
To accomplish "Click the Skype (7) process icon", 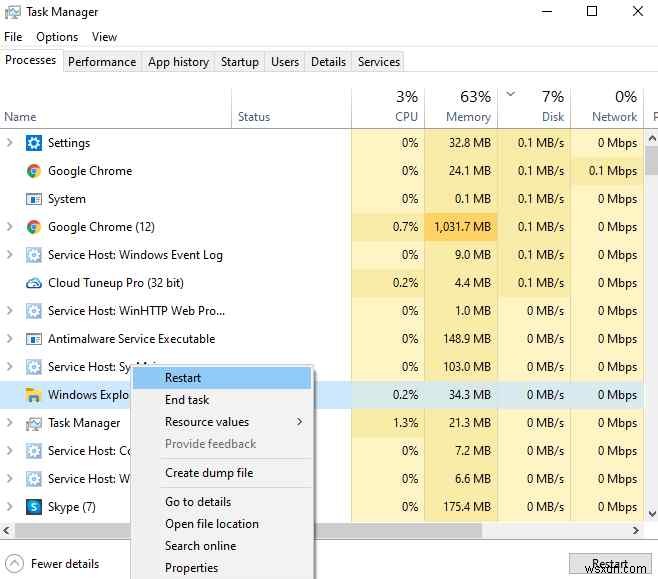I will point(34,507).
